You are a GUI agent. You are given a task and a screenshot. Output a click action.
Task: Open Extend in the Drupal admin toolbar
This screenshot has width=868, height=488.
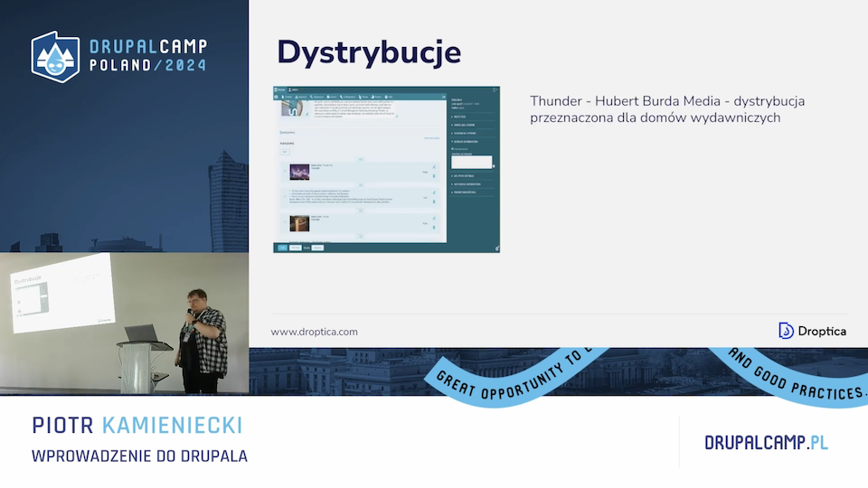pos(332,97)
